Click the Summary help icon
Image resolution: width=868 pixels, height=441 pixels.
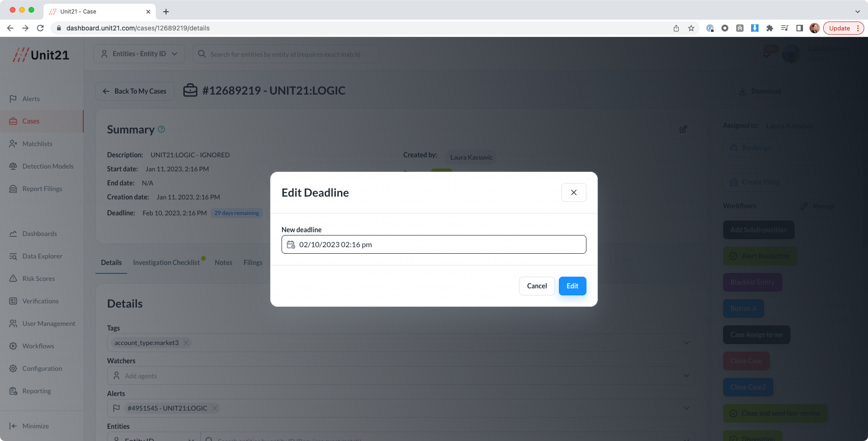[161, 129]
